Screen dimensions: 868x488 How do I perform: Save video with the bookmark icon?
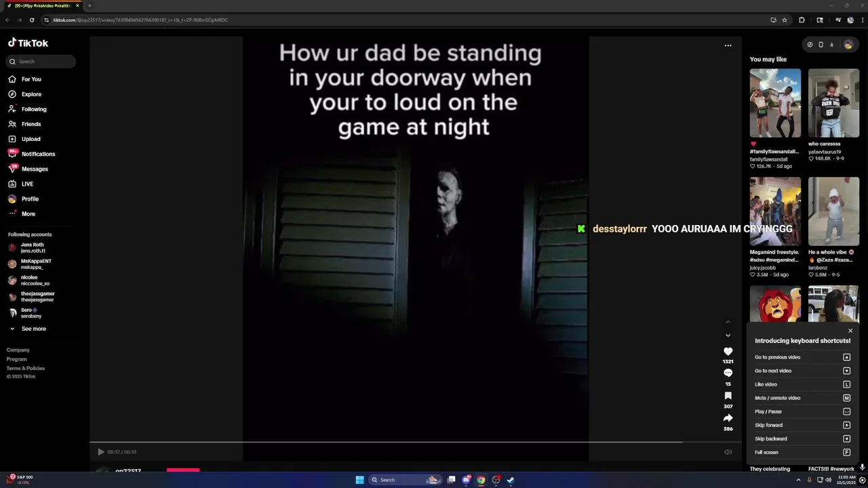click(728, 396)
